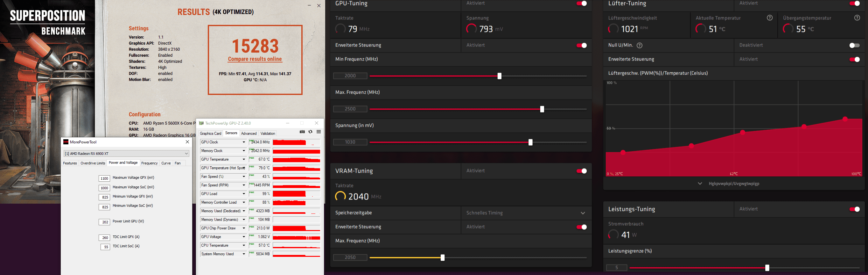
Task: Click TDC Limit GFX field 260
Action: point(104,238)
